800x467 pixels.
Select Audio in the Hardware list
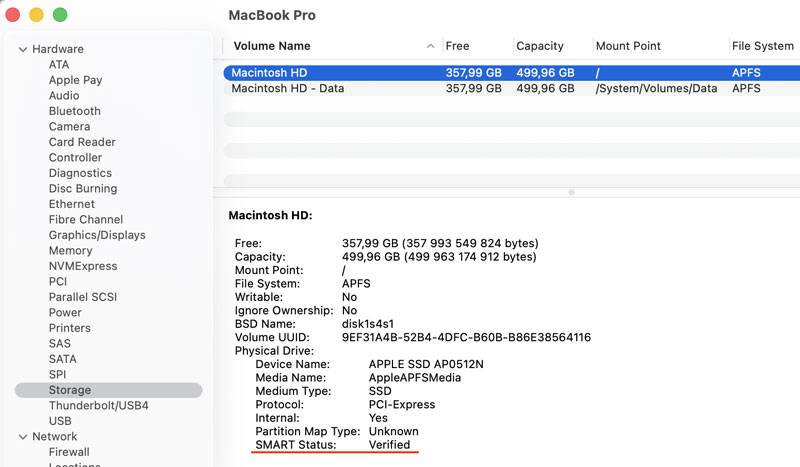click(64, 95)
